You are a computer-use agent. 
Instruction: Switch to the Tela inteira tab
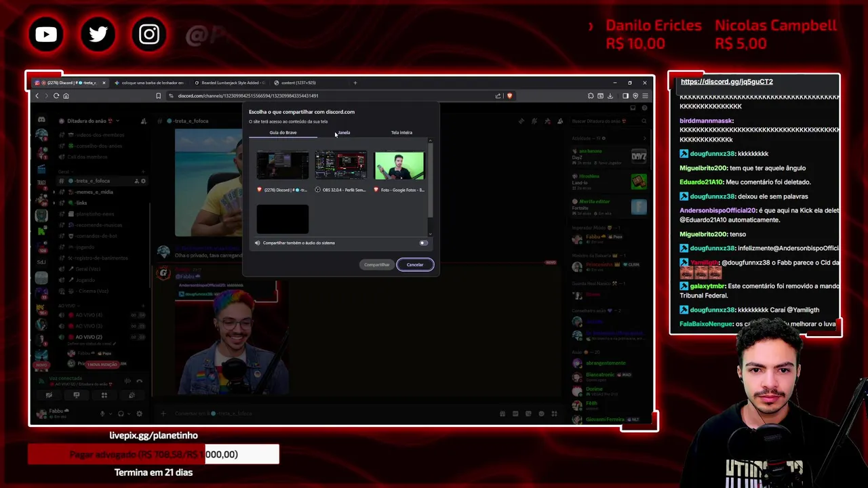click(401, 133)
